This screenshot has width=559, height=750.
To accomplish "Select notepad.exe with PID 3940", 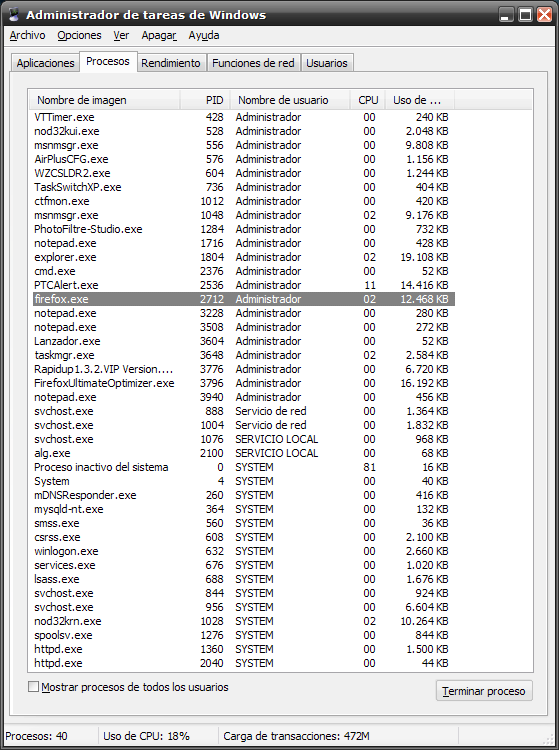I will (x=243, y=397).
